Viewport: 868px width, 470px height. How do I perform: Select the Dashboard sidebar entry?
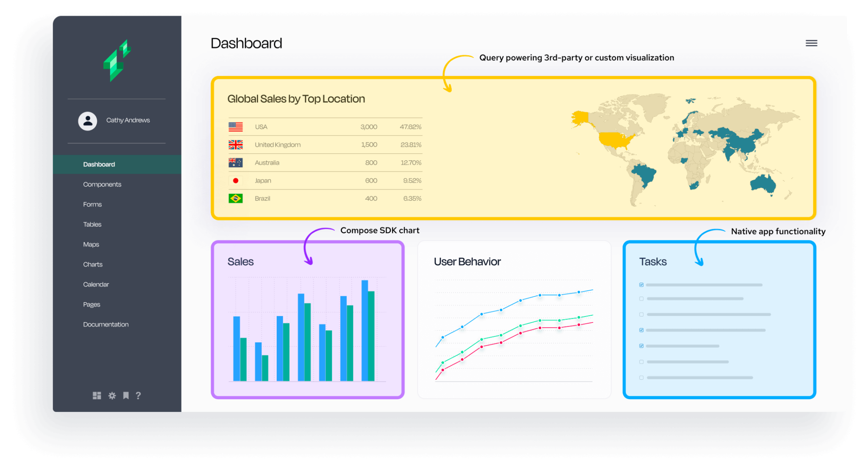99,164
